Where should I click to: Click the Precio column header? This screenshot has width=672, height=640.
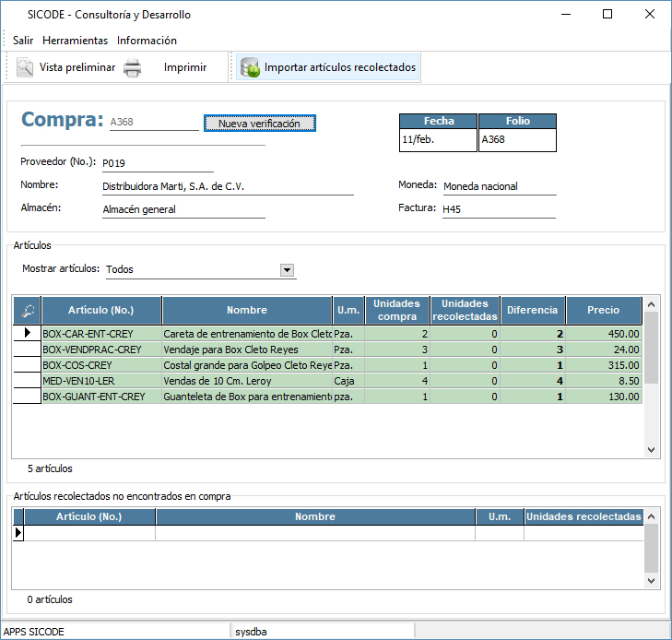pos(603,310)
